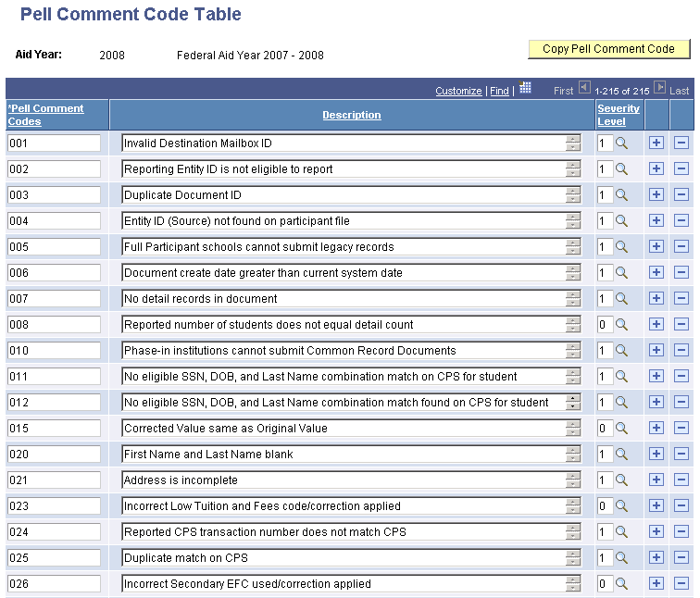The image size is (700, 598).
Task: Sort by Description column header
Action: coord(351,115)
